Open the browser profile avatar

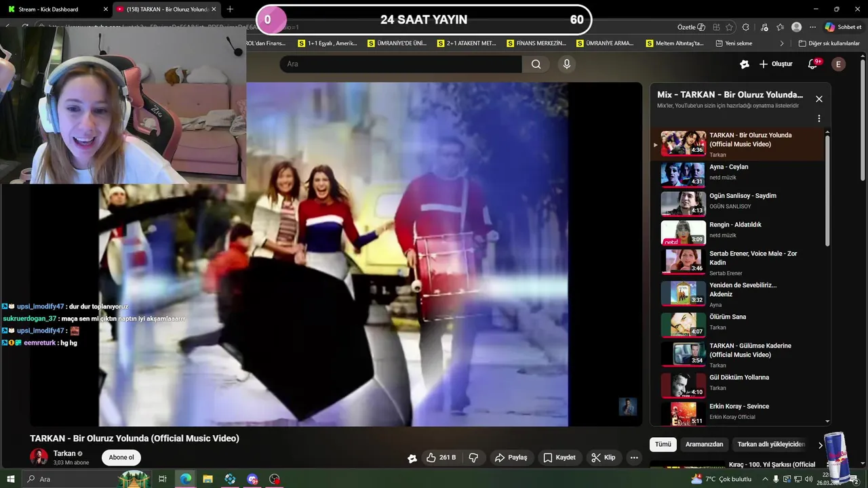pos(796,27)
